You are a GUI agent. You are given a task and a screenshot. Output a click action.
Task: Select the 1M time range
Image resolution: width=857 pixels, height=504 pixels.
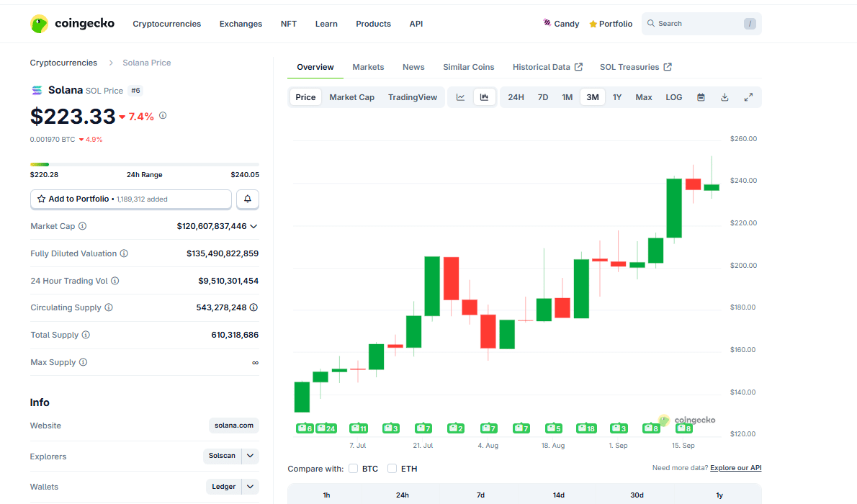[x=567, y=97]
